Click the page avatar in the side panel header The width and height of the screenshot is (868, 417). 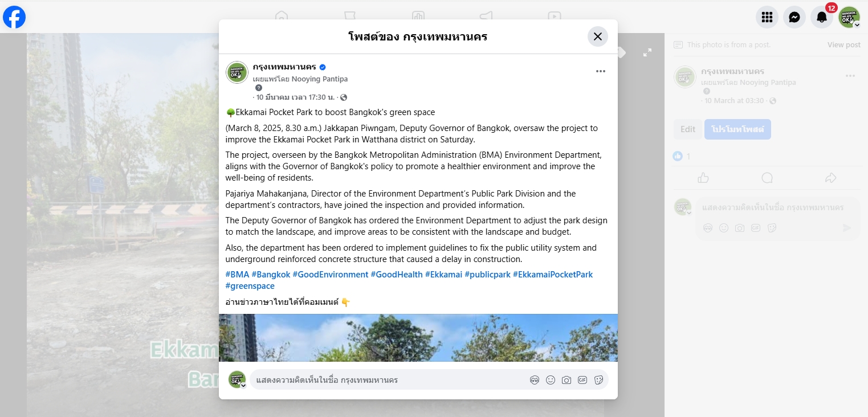coord(685,77)
